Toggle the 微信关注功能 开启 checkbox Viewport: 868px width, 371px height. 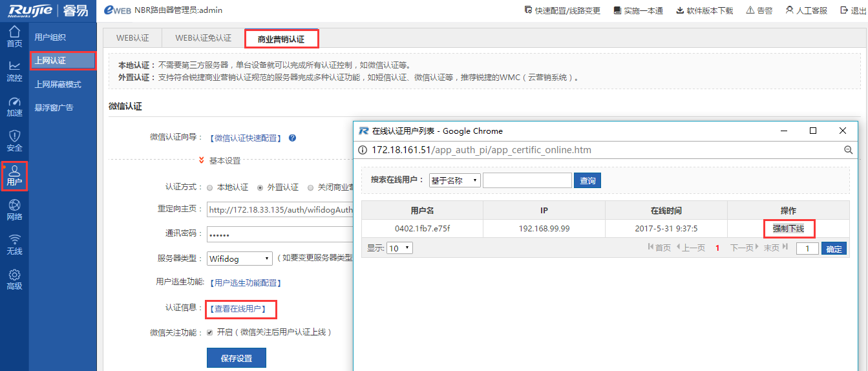pos(209,332)
